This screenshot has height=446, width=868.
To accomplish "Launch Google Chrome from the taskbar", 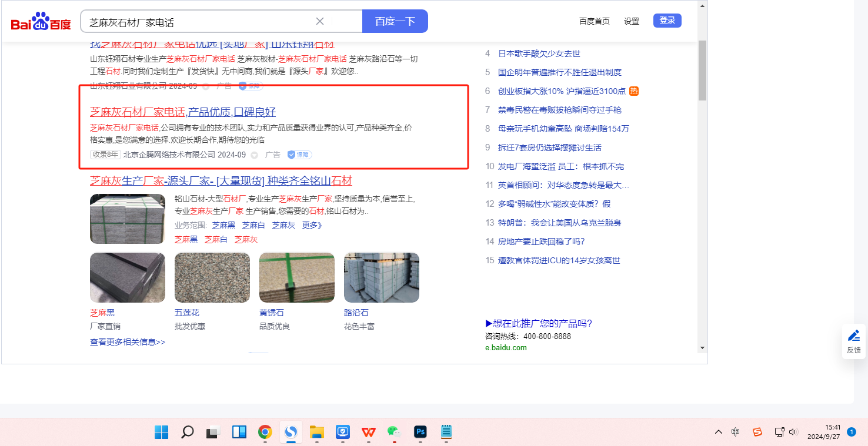I will coord(265,432).
